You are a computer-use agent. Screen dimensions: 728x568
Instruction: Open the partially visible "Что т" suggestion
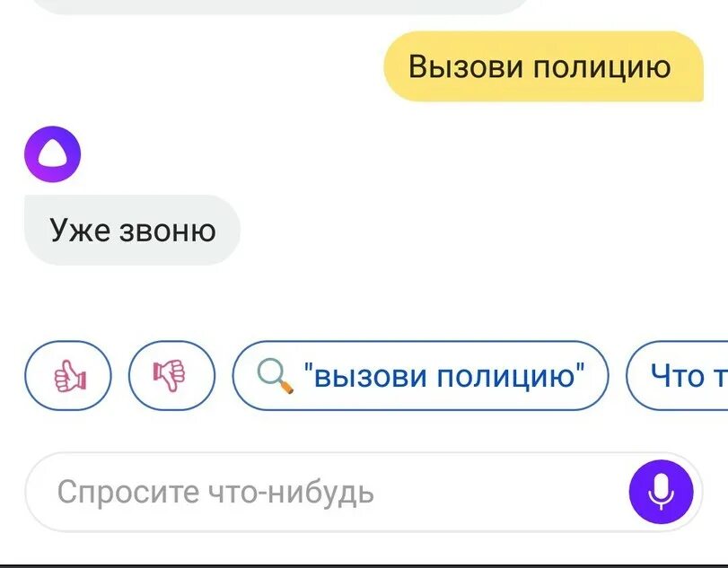click(x=678, y=375)
